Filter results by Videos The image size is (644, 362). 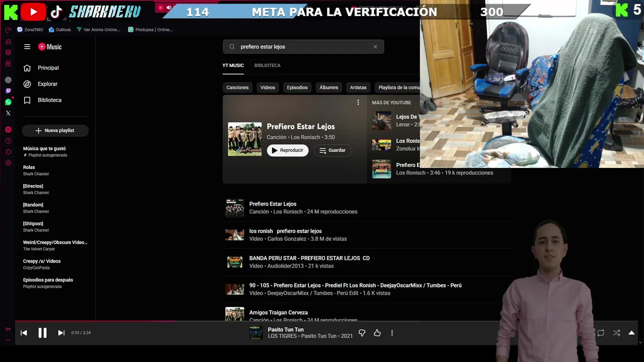pyautogui.click(x=268, y=87)
